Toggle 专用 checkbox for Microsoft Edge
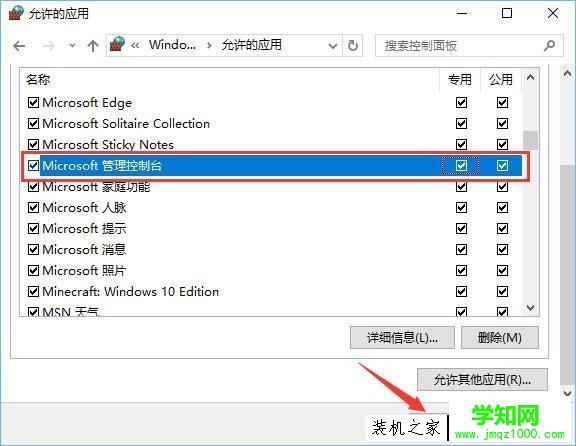576x446 pixels. (x=461, y=102)
